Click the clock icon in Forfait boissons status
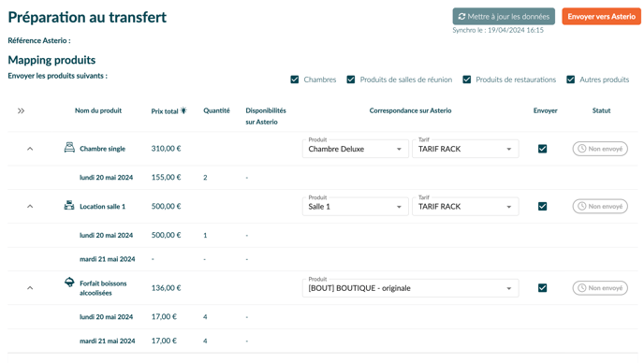This screenshot has height=363, width=644. pos(581,288)
